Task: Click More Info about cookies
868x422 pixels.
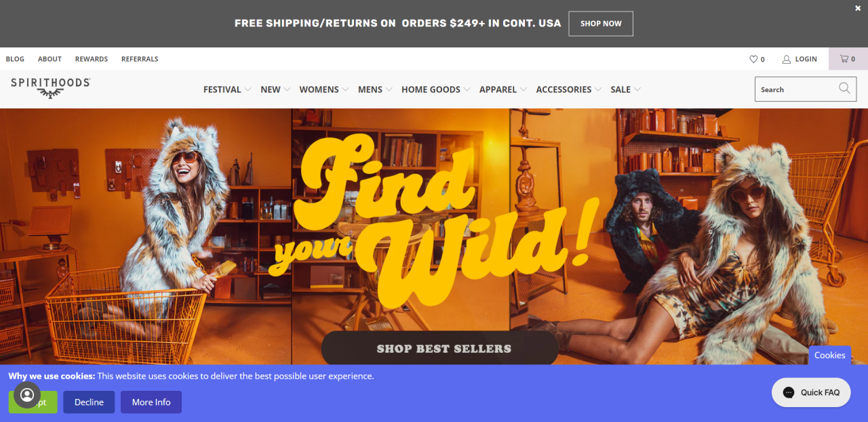Action: pos(151,402)
